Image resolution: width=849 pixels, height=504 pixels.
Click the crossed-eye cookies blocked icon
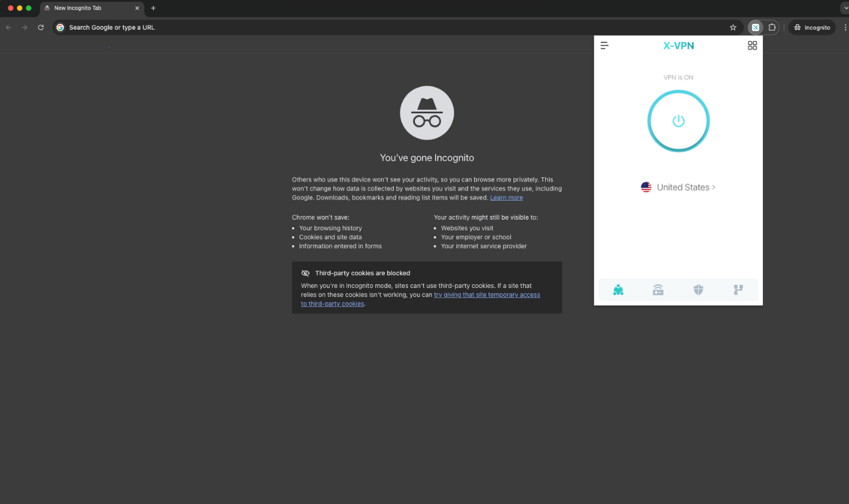(305, 273)
